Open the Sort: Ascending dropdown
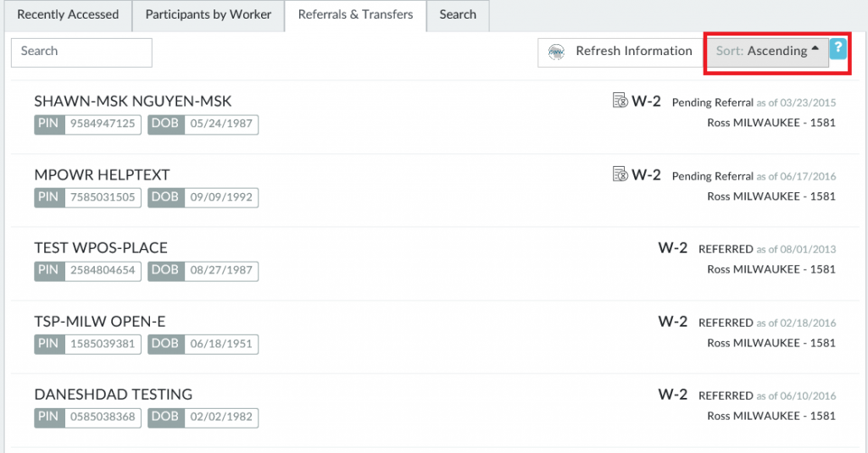The width and height of the screenshot is (868, 453). point(768,51)
